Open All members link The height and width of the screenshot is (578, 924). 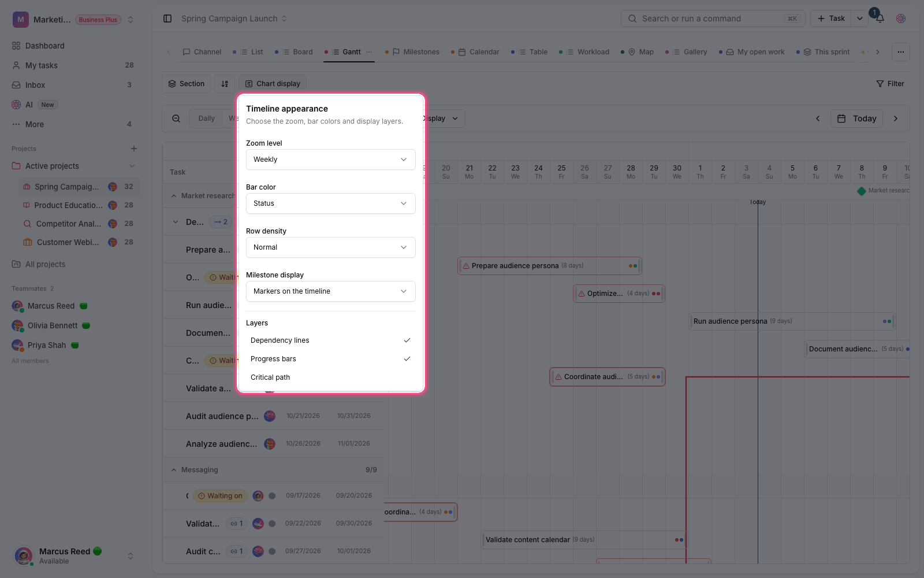[x=30, y=361]
